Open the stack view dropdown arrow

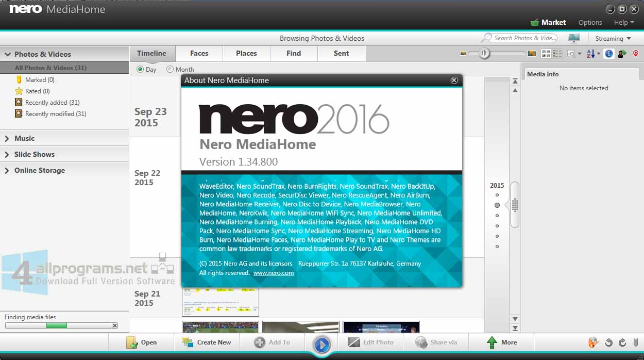tap(579, 54)
